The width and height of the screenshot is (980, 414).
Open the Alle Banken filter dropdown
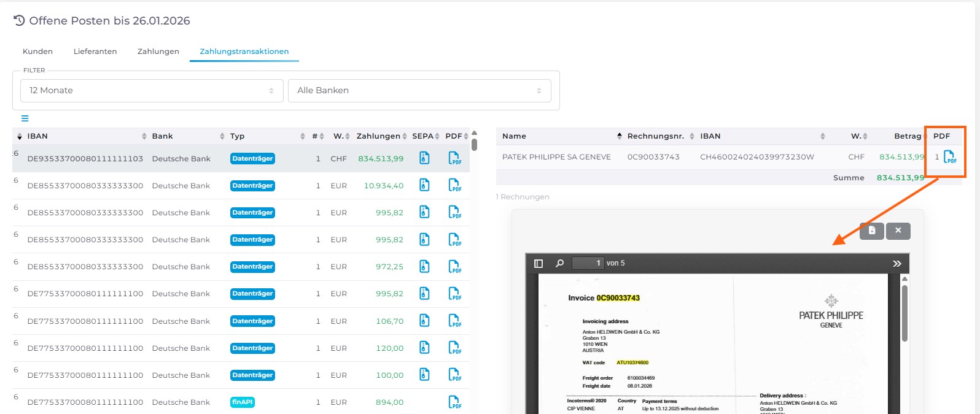419,91
